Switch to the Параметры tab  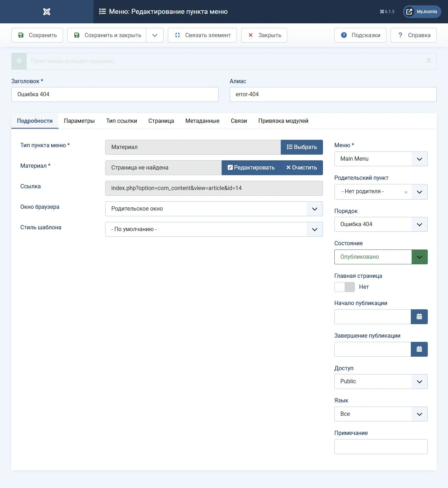pos(79,121)
